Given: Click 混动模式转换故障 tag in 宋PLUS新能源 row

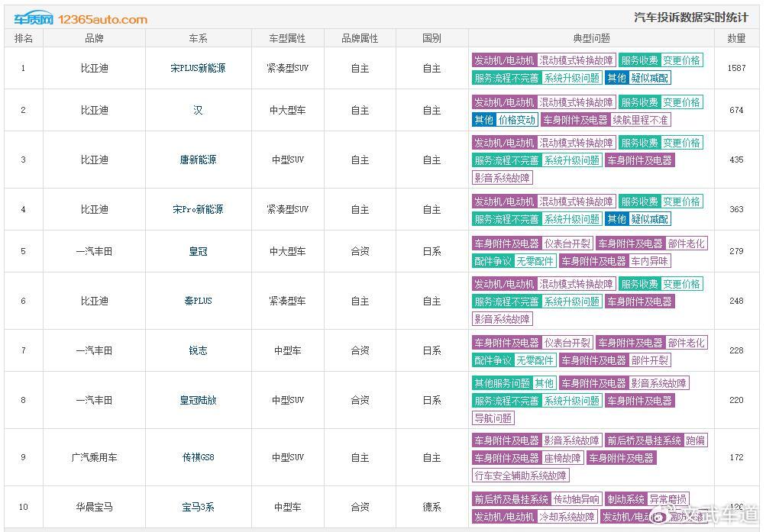Looking at the screenshot, I should [576, 60].
